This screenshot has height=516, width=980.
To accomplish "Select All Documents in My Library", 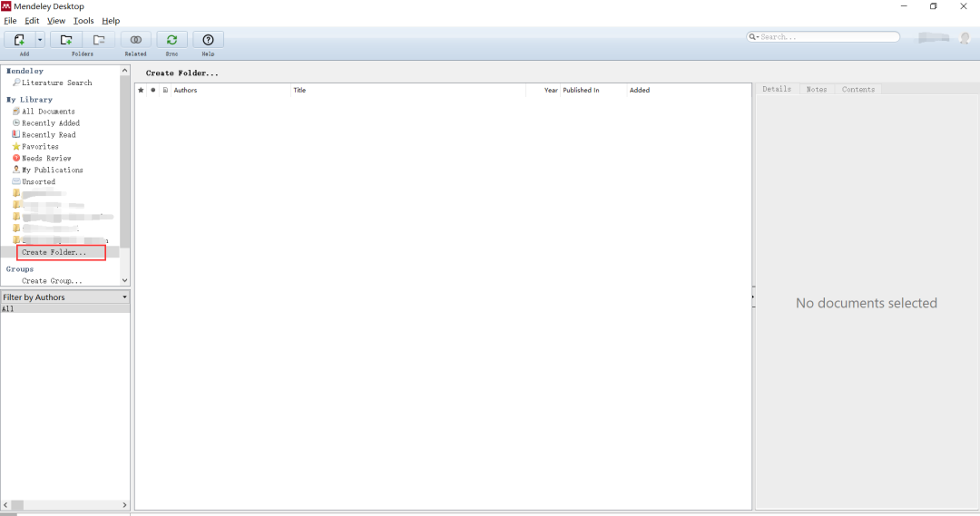I will point(48,112).
